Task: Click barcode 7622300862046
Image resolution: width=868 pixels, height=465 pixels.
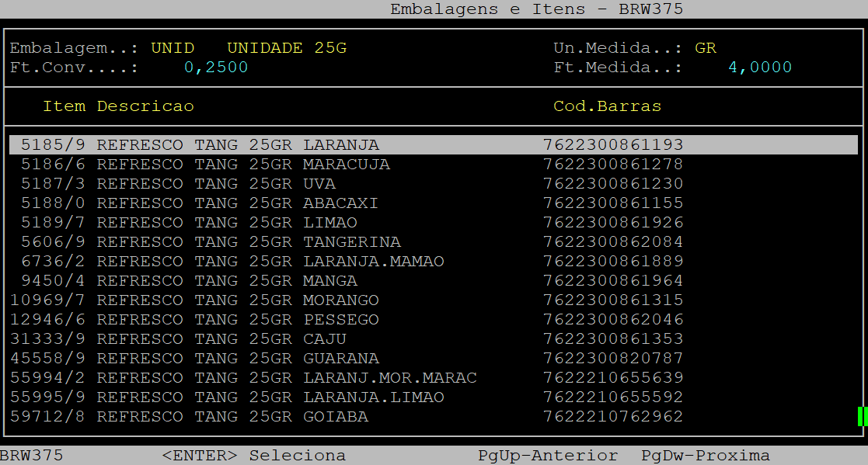Action: (613, 319)
